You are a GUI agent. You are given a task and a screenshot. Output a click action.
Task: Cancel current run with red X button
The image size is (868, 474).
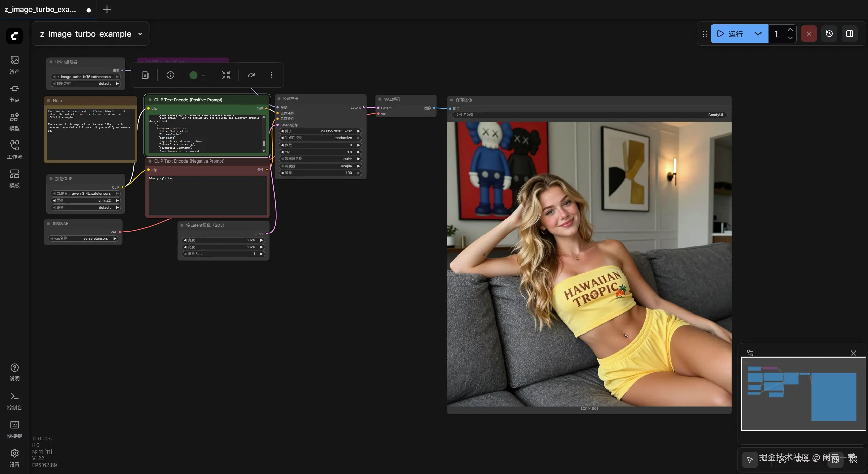(x=809, y=34)
